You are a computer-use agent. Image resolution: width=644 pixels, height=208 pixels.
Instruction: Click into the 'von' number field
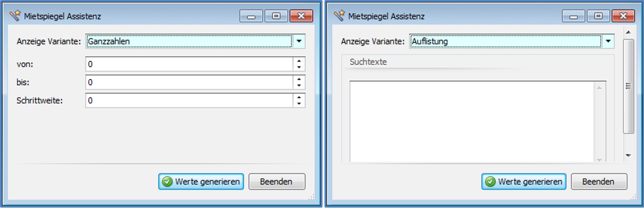pyautogui.click(x=189, y=64)
